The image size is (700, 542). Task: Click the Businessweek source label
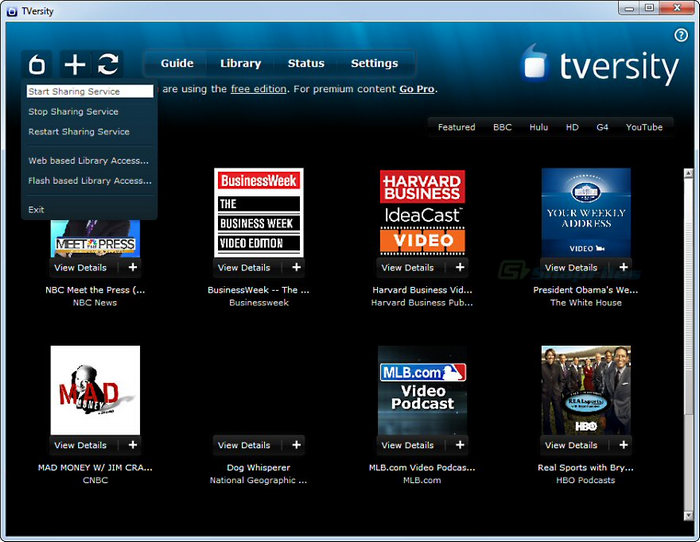pos(259,303)
